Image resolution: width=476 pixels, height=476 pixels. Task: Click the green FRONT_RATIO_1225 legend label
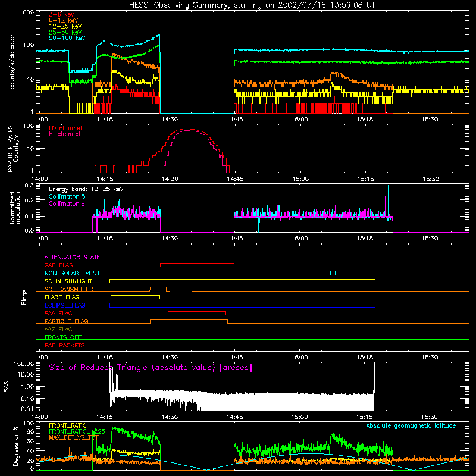[77, 431]
